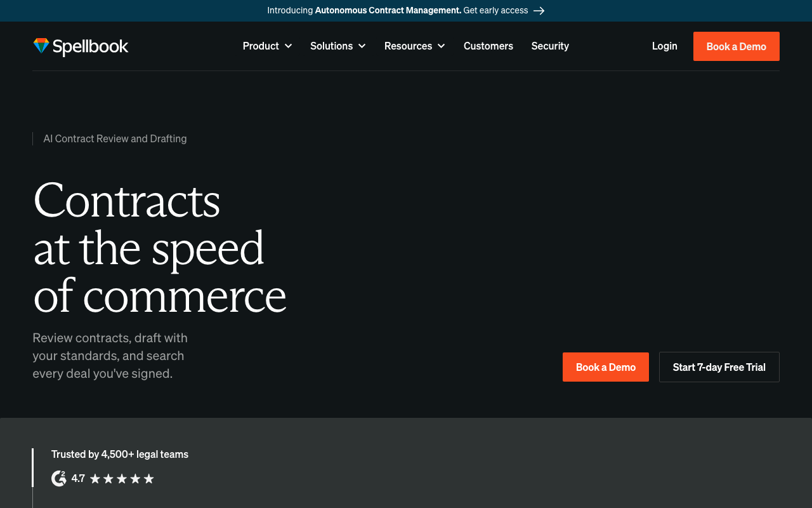Expand the Product chevron arrow
812x508 pixels.
(288, 46)
